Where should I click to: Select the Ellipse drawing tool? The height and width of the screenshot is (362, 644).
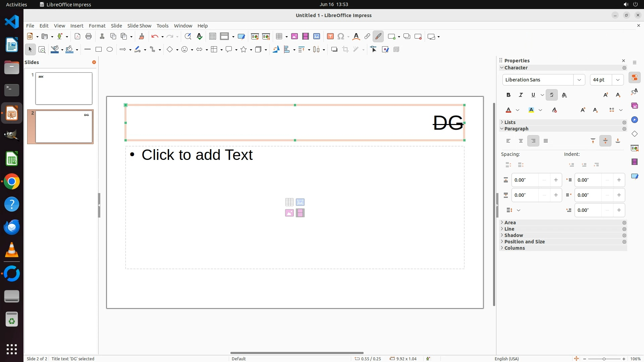110,50
